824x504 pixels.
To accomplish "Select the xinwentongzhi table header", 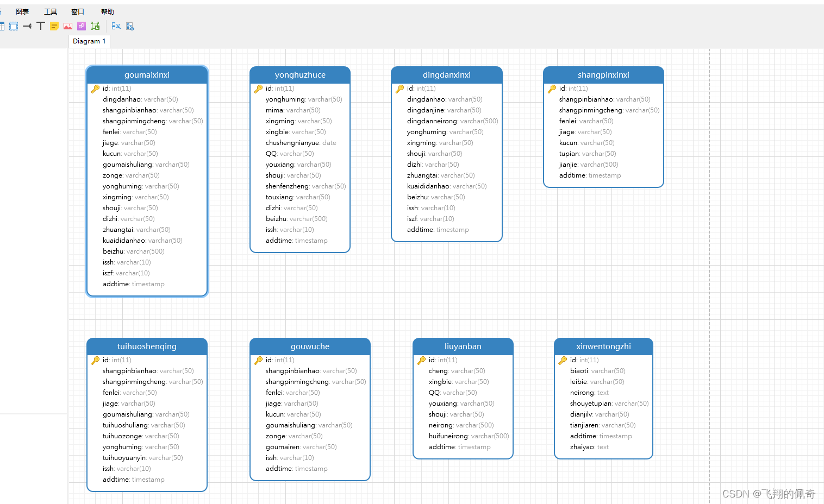I will coord(603,346).
